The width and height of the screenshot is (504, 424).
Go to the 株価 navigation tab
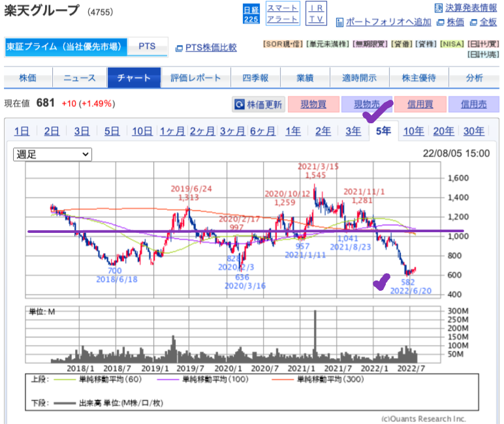(28, 78)
